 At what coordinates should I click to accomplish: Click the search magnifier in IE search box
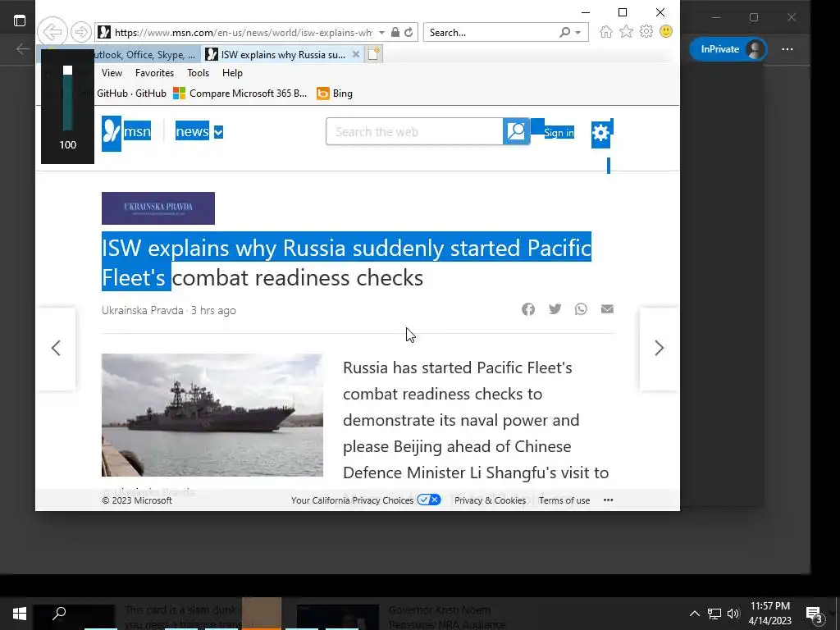[564, 32]
